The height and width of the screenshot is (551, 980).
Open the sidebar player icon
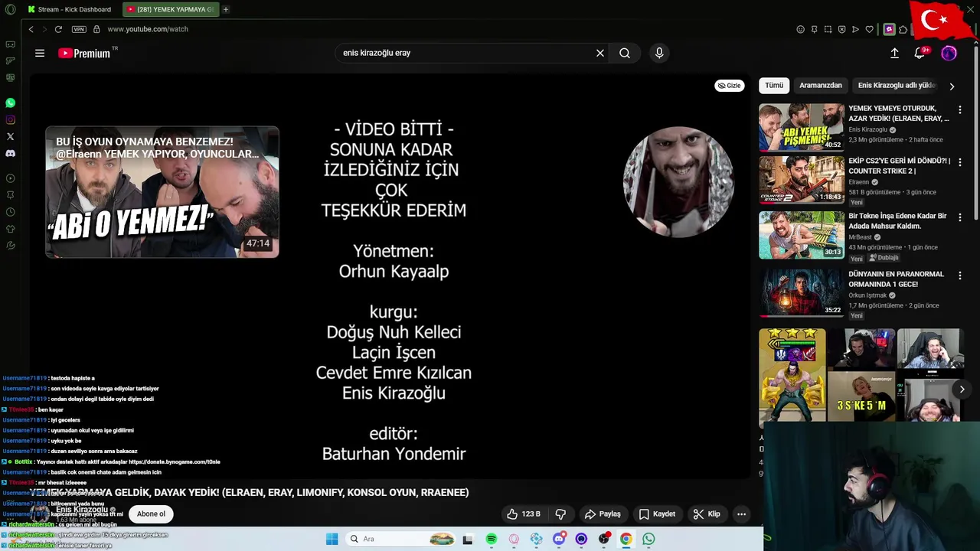click(x=10, y=178)
